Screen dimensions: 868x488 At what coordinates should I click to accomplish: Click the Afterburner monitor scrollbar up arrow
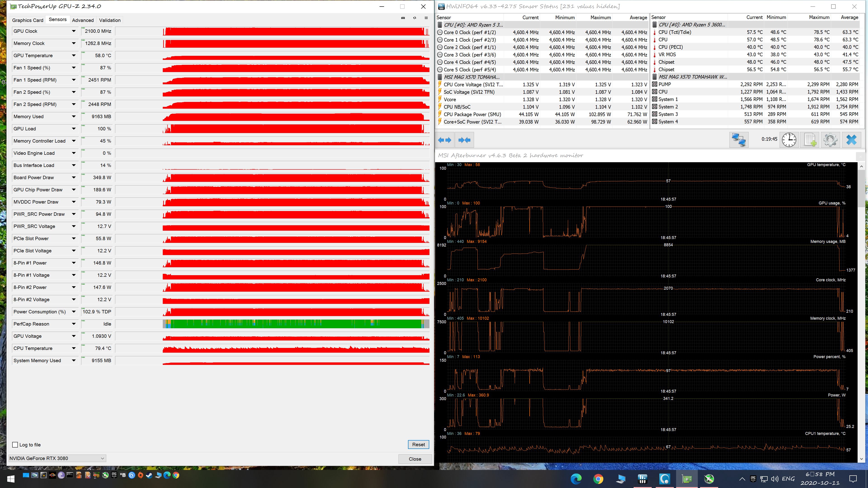tap(862, 166)
